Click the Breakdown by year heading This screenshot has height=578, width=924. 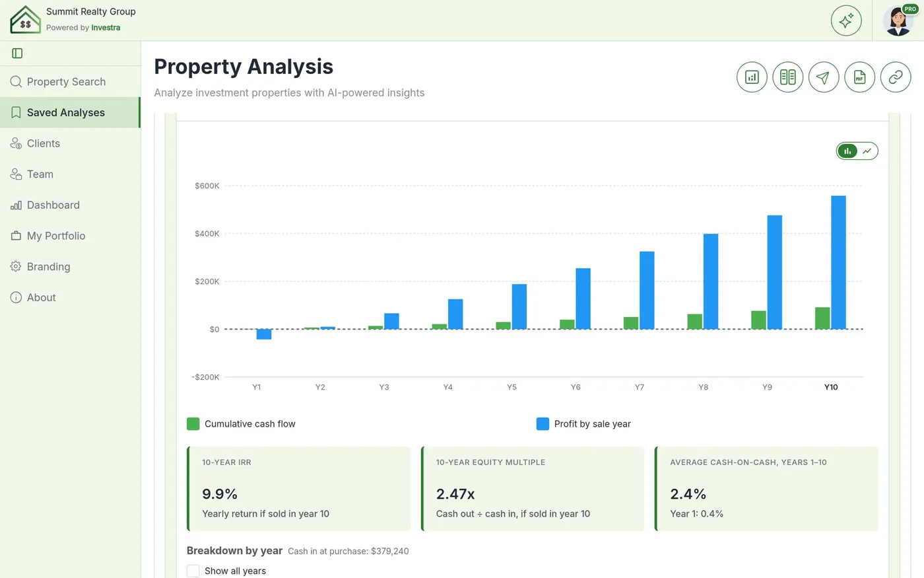pos(234,551)
